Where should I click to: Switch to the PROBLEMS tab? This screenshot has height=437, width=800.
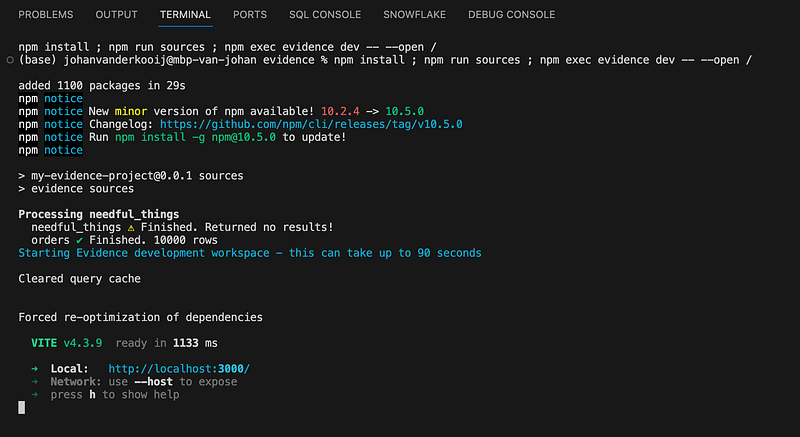[46, 15]
